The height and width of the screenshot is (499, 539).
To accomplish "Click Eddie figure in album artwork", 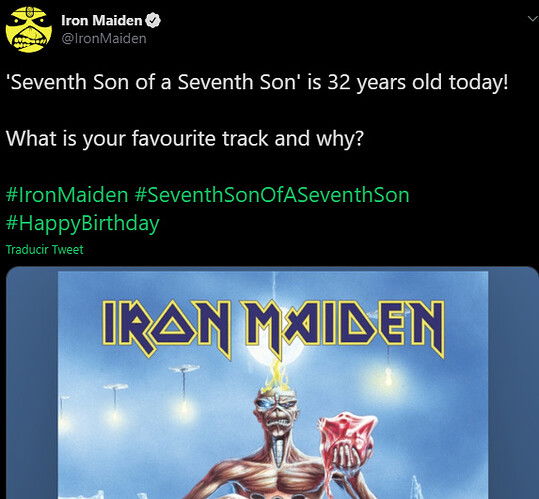I will click(x=275, y=443).
